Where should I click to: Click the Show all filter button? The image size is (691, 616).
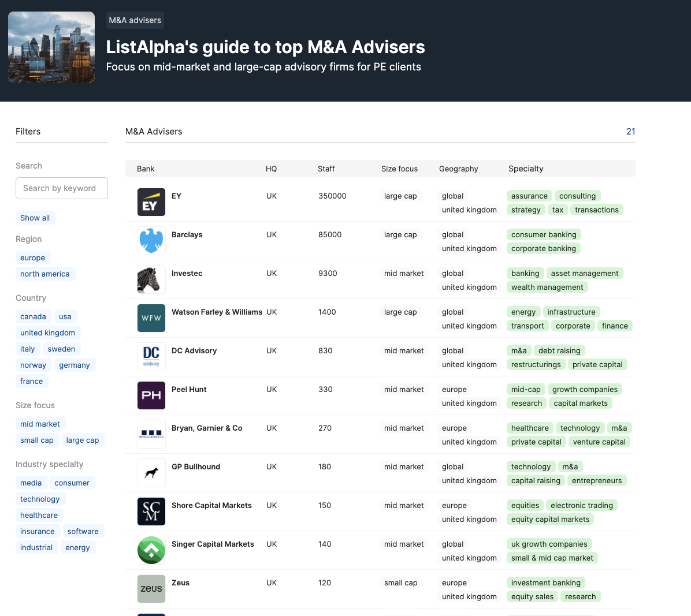point(35,218)
